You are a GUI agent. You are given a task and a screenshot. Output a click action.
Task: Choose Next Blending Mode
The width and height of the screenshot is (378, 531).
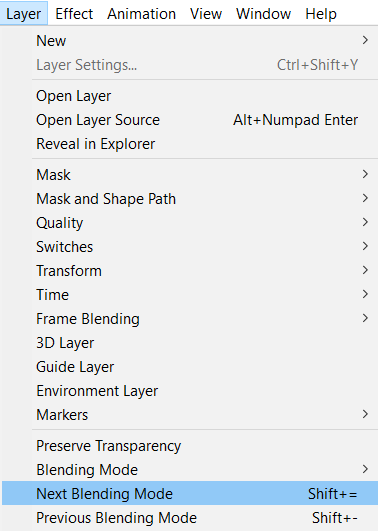click(x=190, y=494)
